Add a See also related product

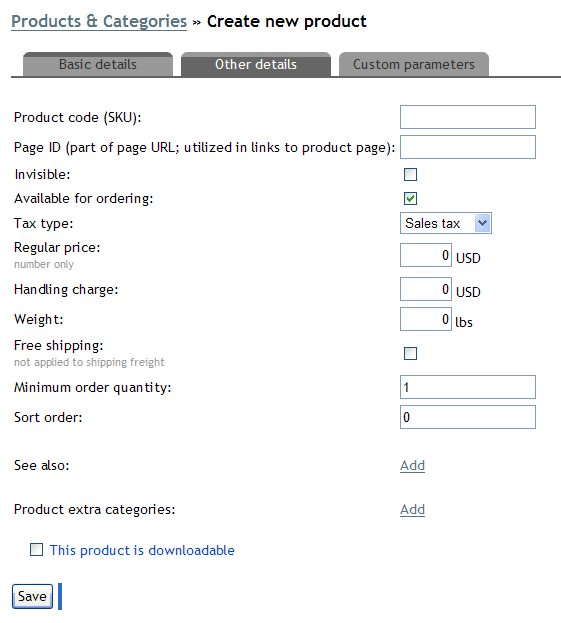412,465
